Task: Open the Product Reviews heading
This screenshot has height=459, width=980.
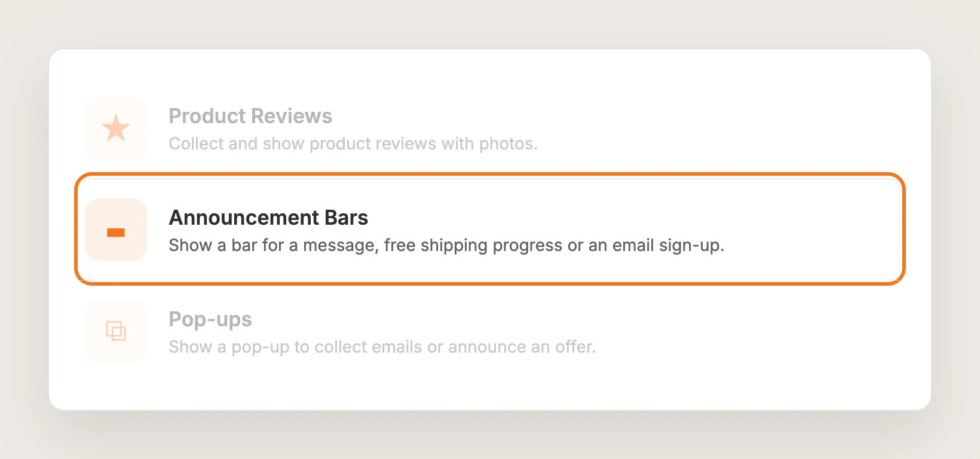Action: coord(250,116)
